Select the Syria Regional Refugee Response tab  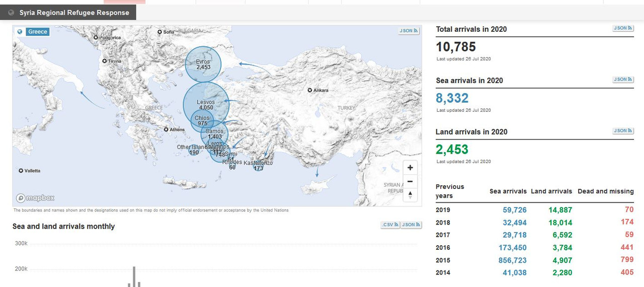[x=68, y=13]
